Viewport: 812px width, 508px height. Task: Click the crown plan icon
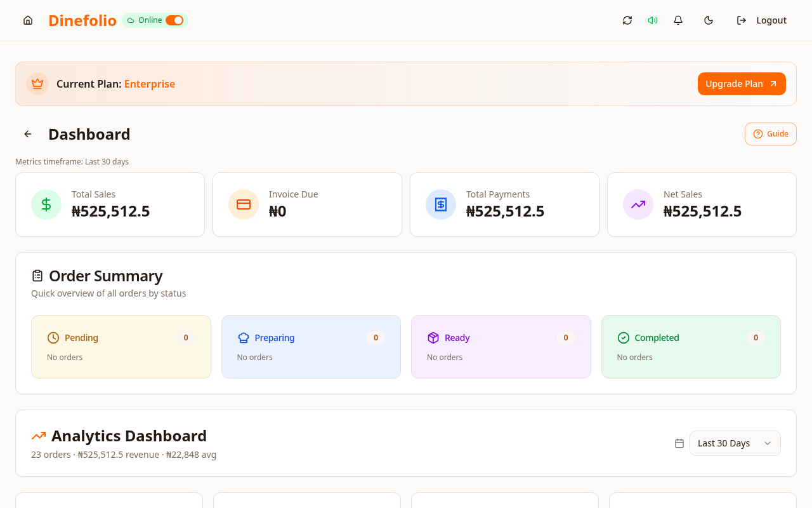[37, 84]
